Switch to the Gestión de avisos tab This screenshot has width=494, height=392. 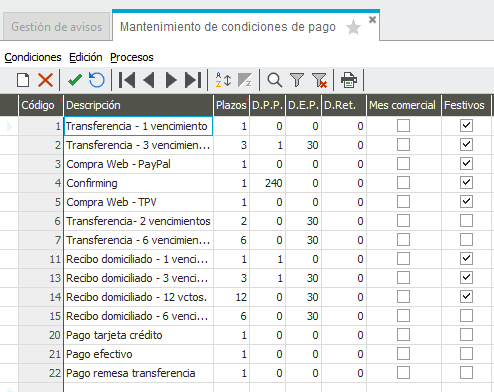pos(57,27)
